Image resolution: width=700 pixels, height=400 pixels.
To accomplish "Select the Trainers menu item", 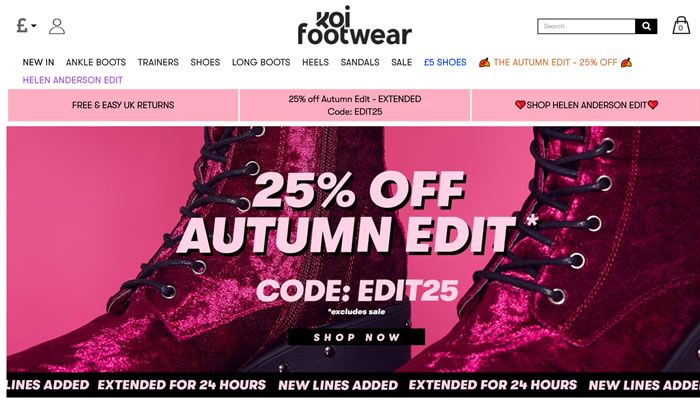I will [158, 62].
